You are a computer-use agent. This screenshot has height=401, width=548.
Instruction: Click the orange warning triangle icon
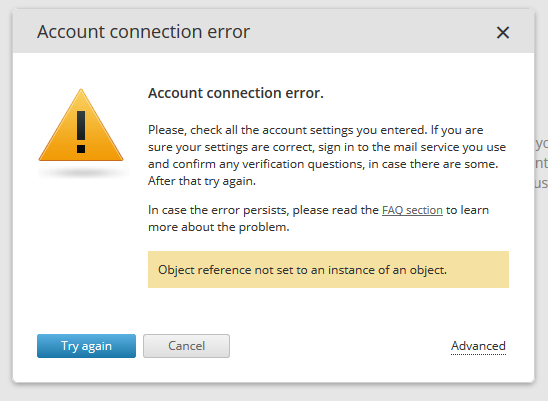(x=81, y=125)
